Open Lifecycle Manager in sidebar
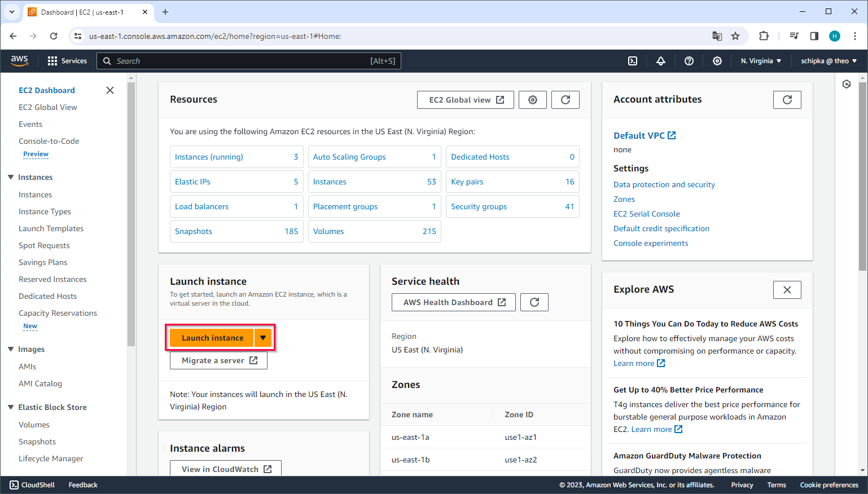 (x=51, y=458)
